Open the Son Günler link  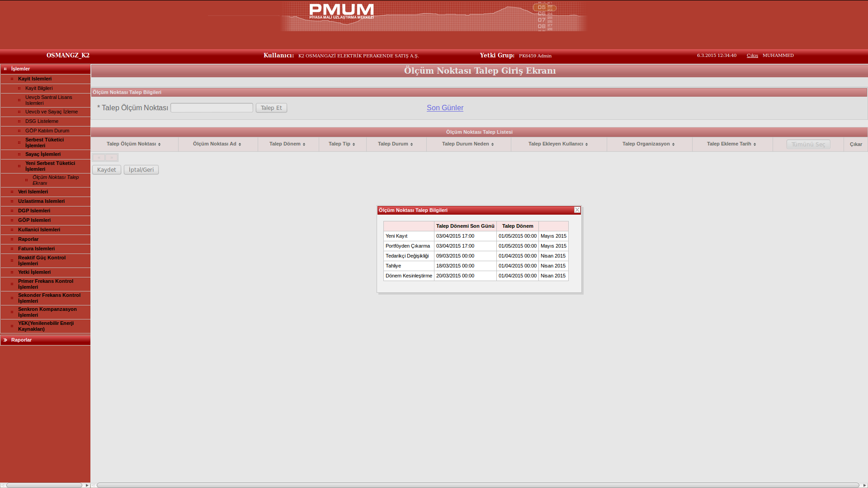[x=445, y=108]
